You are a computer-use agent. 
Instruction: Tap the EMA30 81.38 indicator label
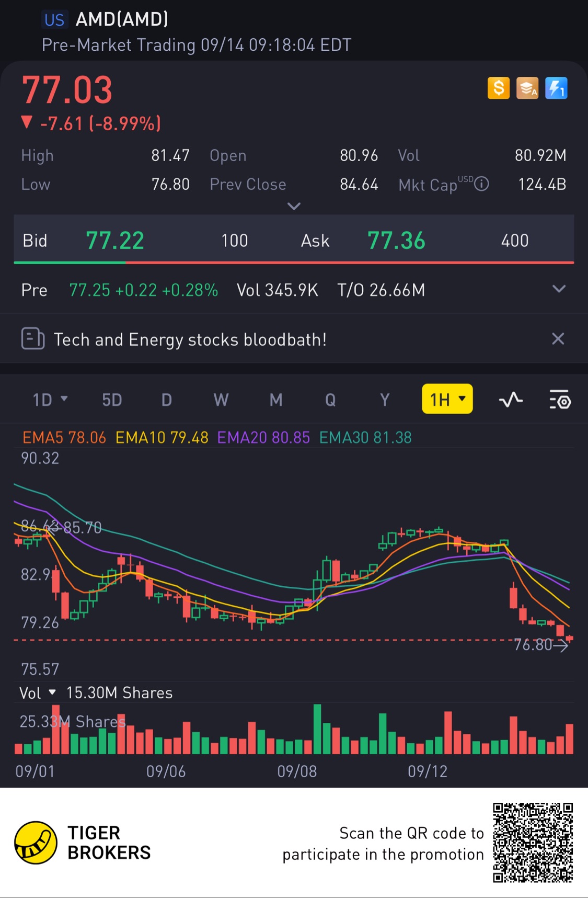[365, 437]
